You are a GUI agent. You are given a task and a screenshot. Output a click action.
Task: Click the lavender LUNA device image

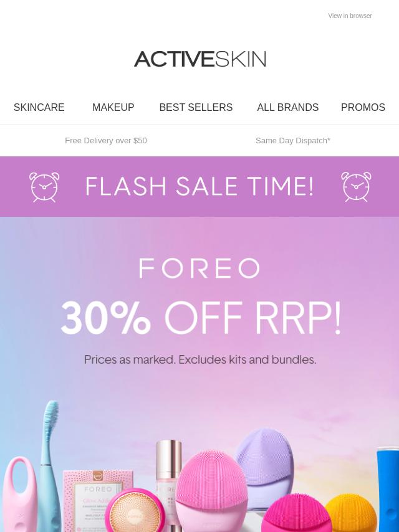264,465
